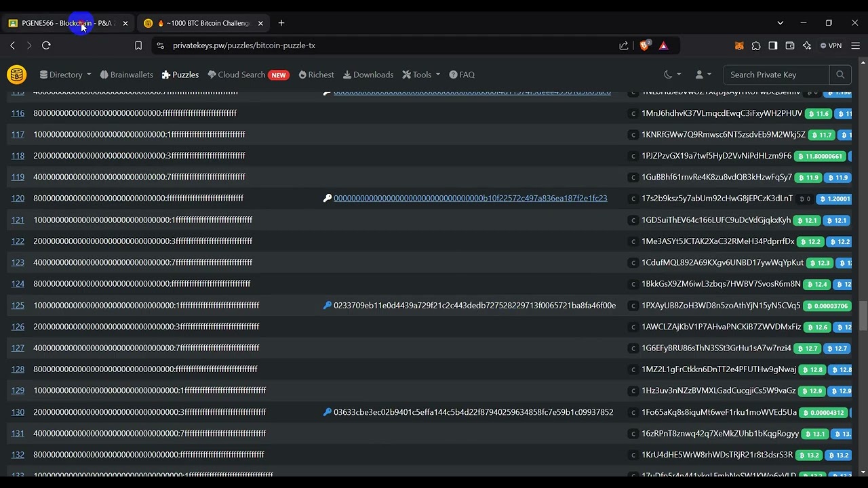Open the browser hamburger main menu
This screenshot has width=868, height=488.
(x=856, y=45)
